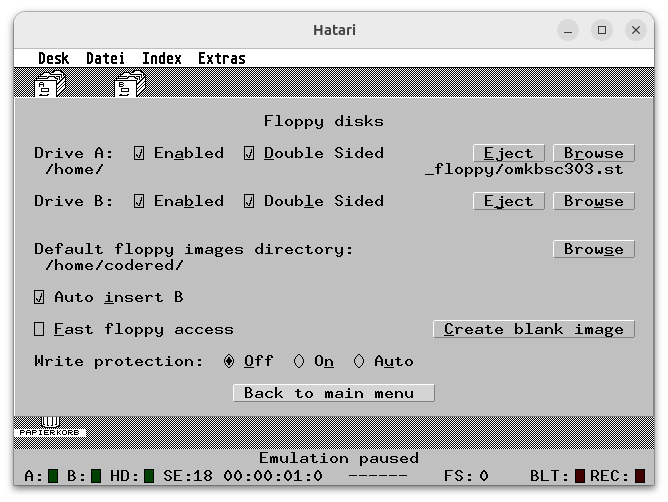Click the /home/codered/ directory path

pos(114,265)
